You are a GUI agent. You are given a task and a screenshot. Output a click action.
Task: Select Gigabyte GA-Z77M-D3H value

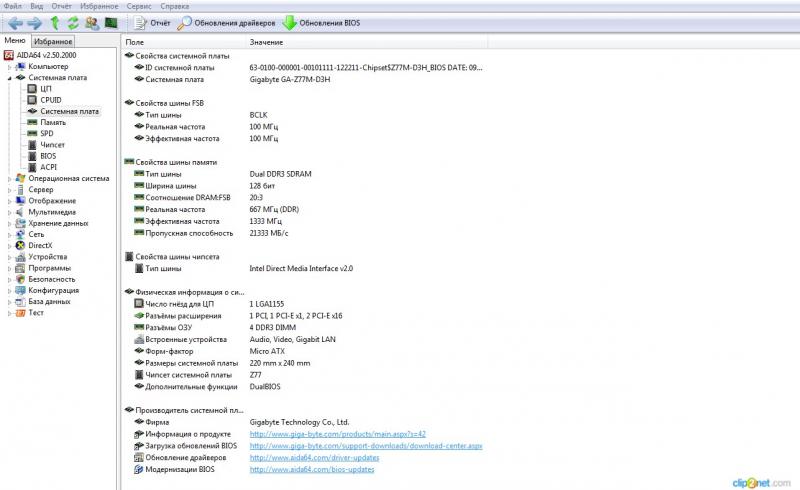[290, 79]
